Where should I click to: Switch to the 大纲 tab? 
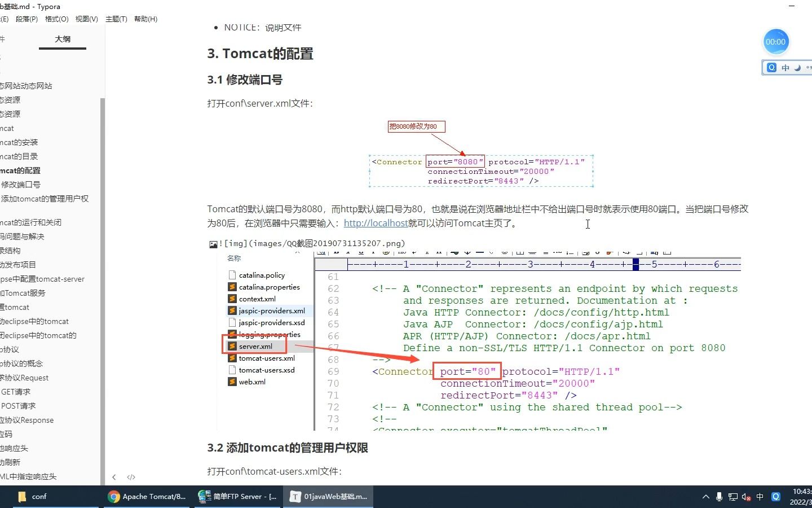click(63, 39)
